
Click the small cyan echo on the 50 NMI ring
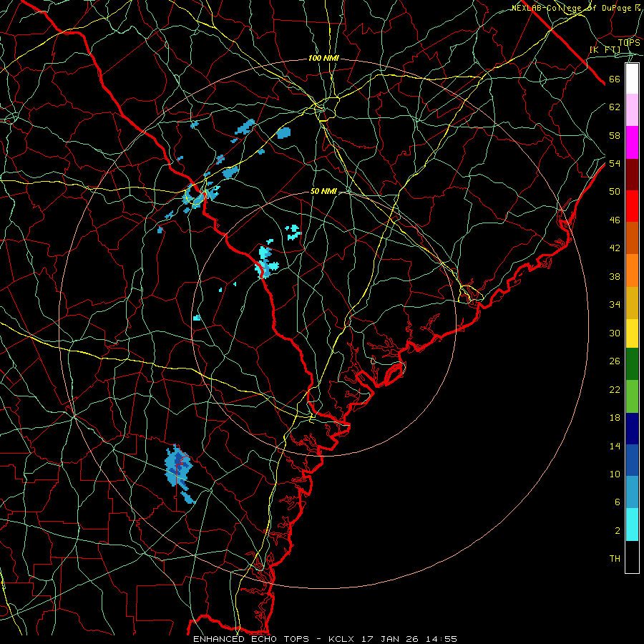(x=197, y=318)
